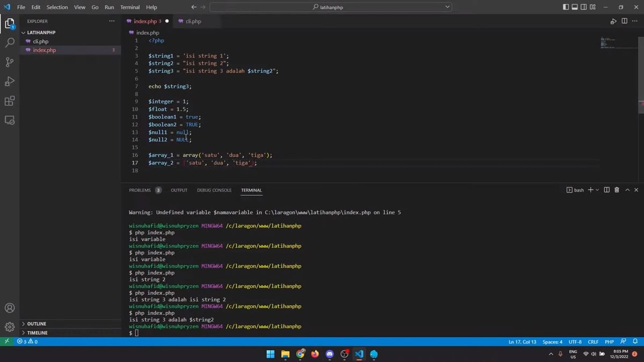Toggle Panel visibility layout button
The height and width of the screenshot is (362, 644).
[x=575, y=7]
